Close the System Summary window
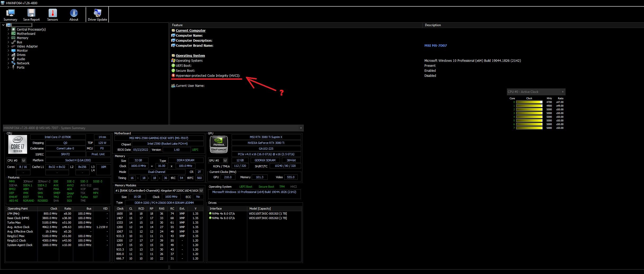Image resolution: width=644 pixels, height=274 pixels. point(301,128)
